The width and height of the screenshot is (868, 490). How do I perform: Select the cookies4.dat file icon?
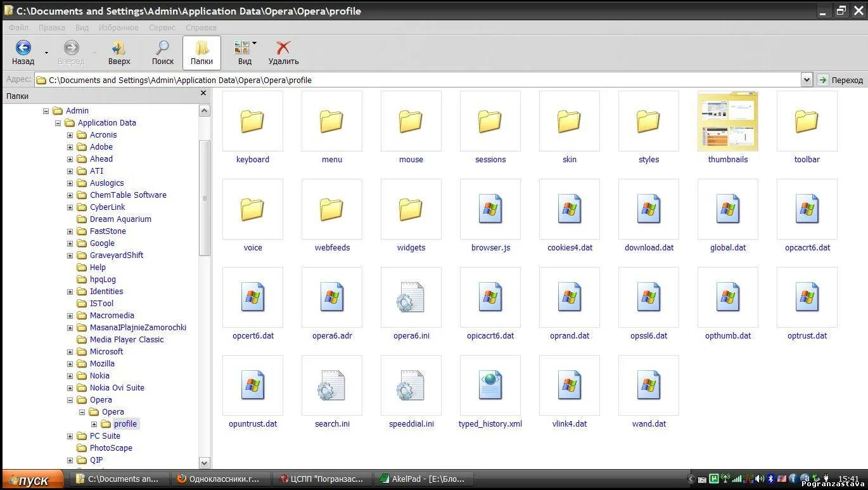pos(569,209)
